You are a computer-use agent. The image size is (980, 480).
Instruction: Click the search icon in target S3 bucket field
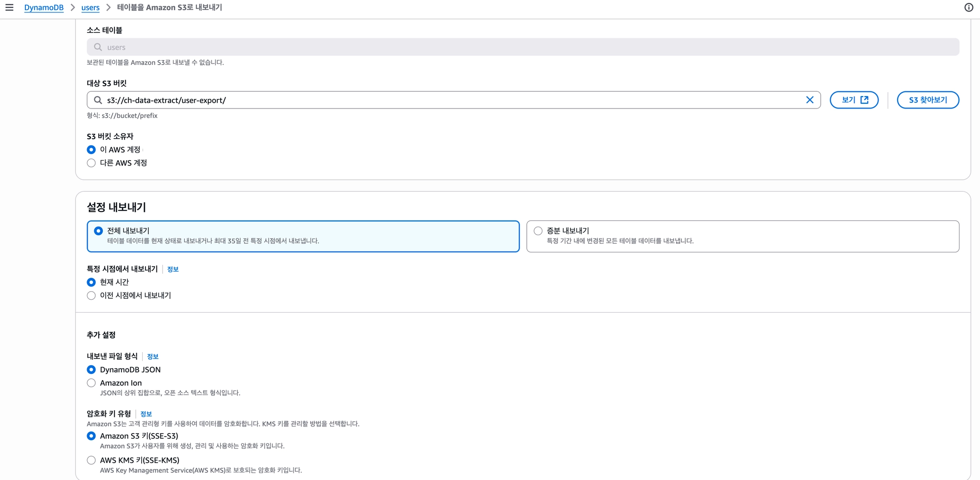point(98,100)
